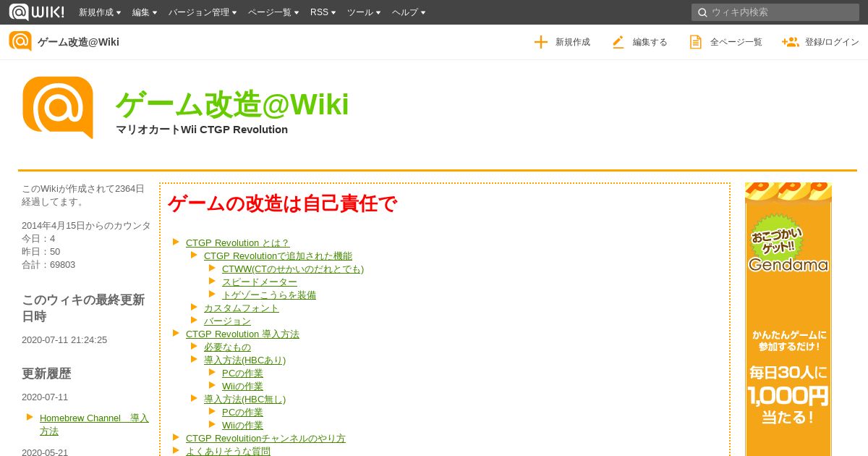Click the pencil icon for 編集する

(618, 42)
